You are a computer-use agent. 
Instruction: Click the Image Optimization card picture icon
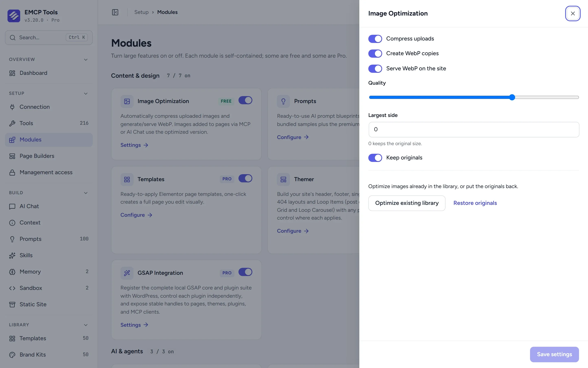tap(127, 101)
